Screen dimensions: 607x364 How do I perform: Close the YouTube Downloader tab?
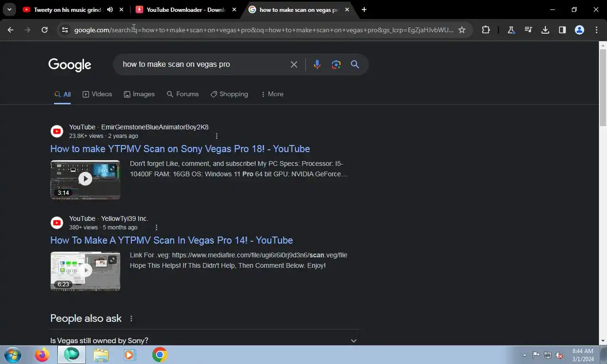click(x=234, y=9)
